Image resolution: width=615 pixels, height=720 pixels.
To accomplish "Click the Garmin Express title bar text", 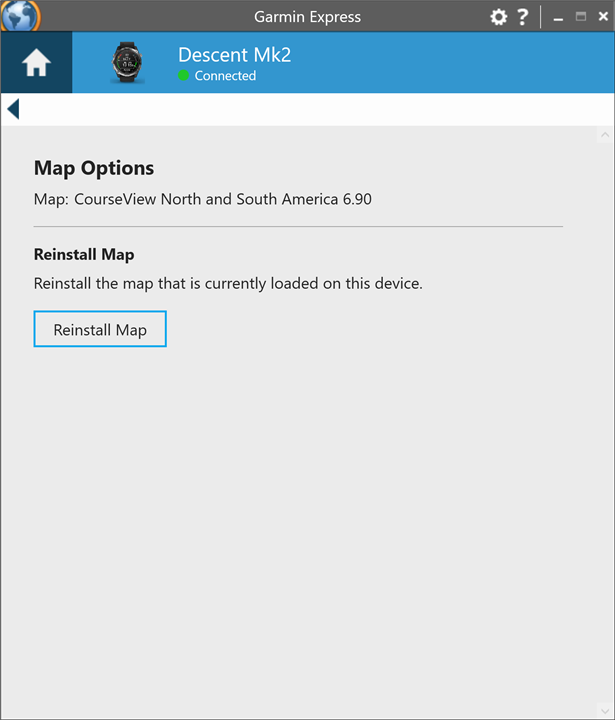I will pyautogui.click(x=307, y=17).
